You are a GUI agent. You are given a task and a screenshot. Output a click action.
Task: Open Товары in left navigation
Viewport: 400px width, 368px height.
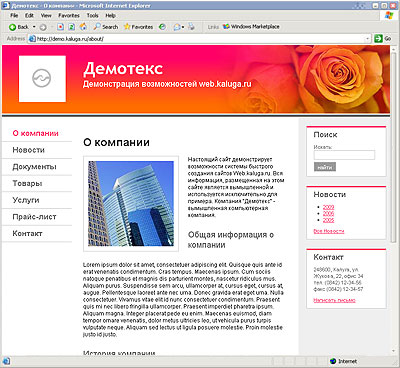[27, 183]
